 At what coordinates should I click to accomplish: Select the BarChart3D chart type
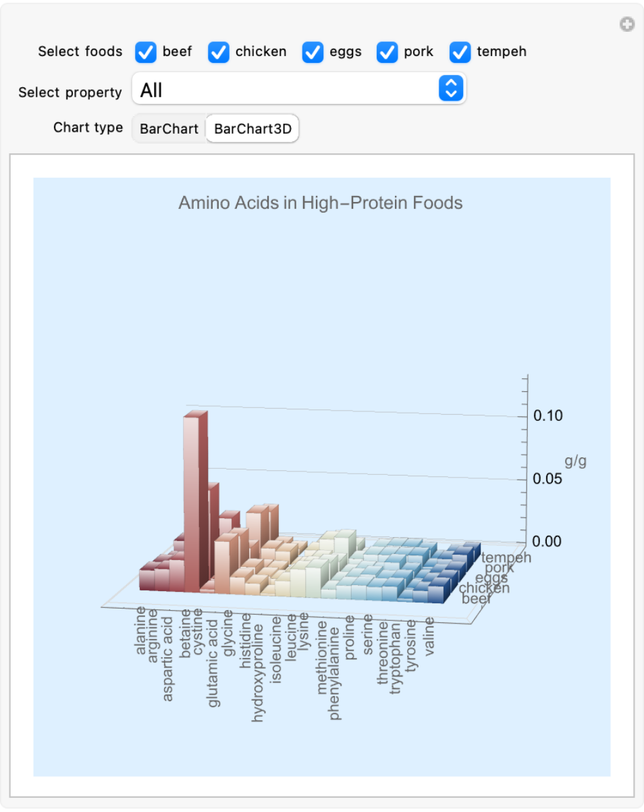252,128
